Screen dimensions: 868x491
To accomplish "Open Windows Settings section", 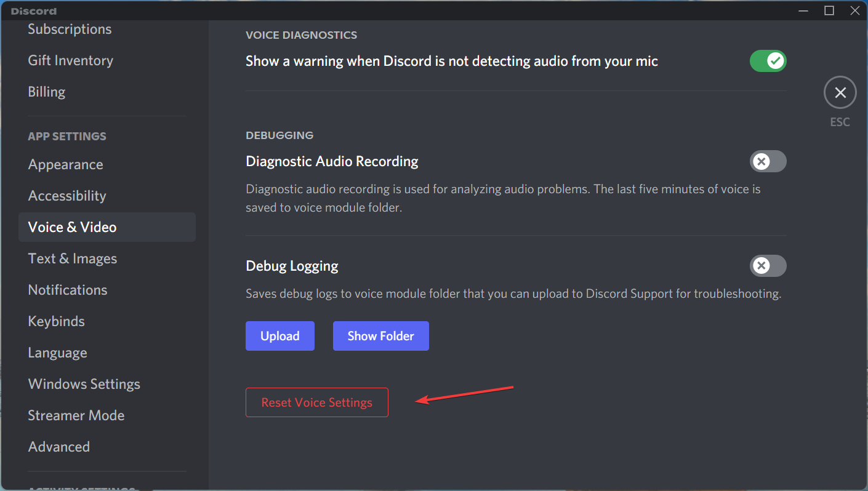I will coord(84,383).
